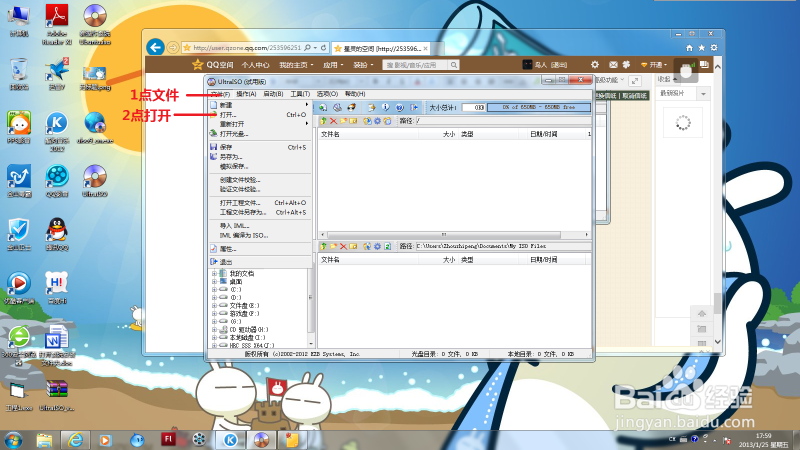Open the 重新打开 submenu
This screenshot has width=800, height=450.
click(259, 124)
